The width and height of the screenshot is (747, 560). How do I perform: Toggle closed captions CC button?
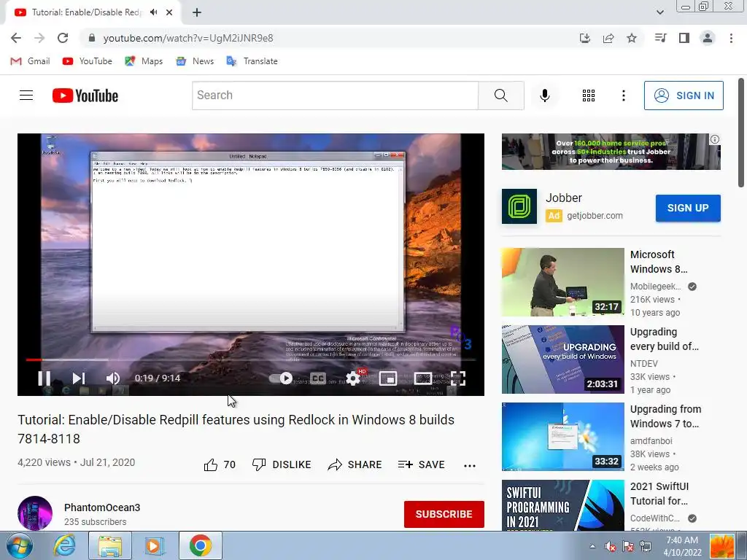318,378
